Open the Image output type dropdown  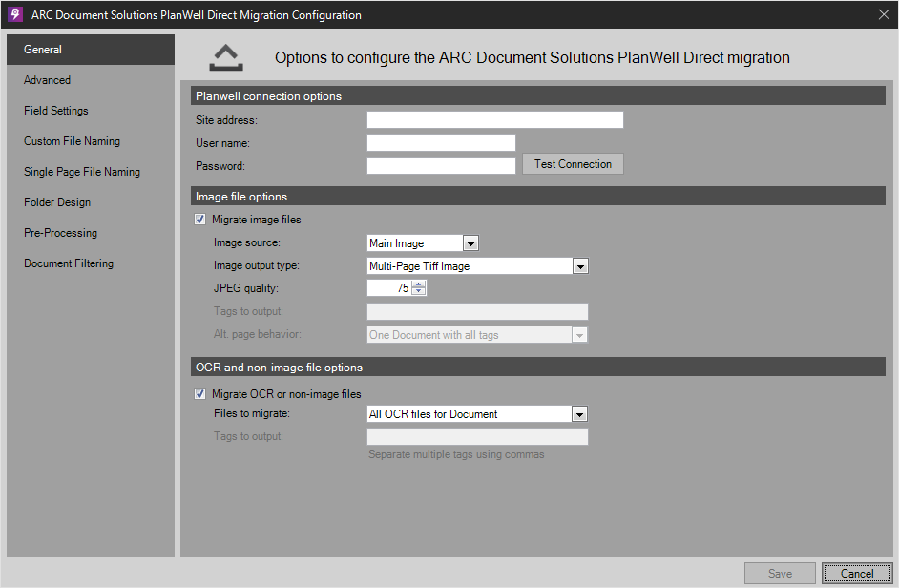(580, 266)
